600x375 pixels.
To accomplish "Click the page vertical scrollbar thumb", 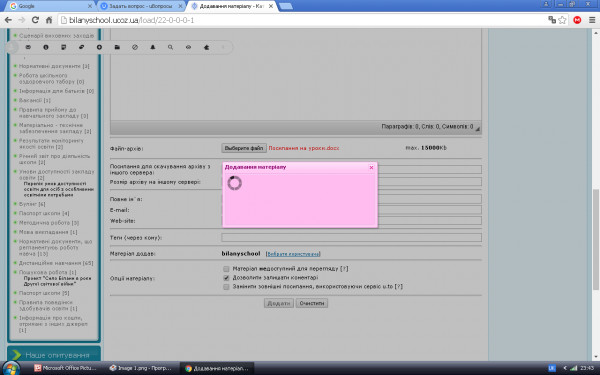I will tap(596, 239).
